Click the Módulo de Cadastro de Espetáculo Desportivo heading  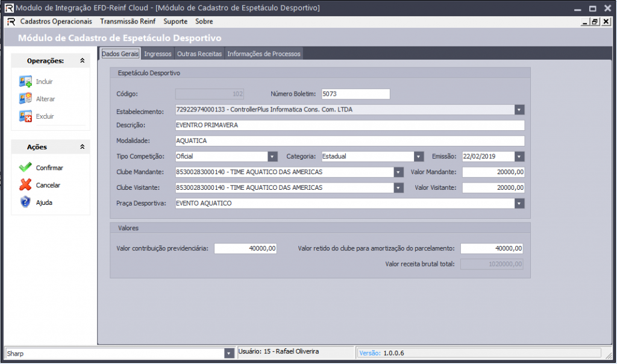[x=120, y=38]
